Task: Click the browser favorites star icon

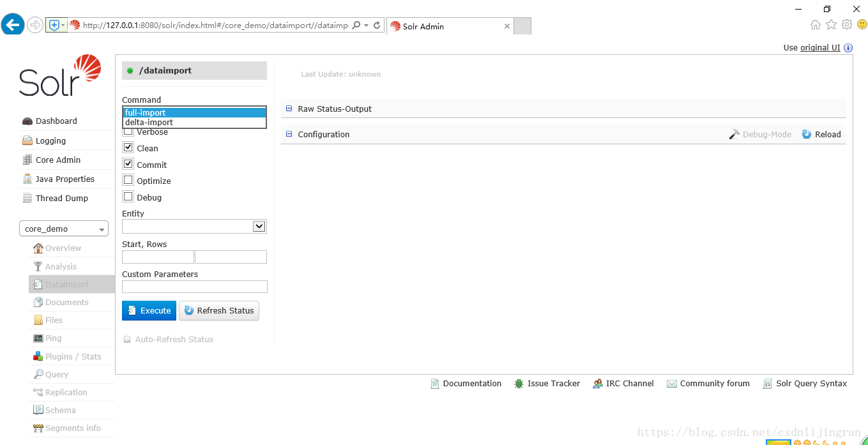Action: click(x=831, y=24)
